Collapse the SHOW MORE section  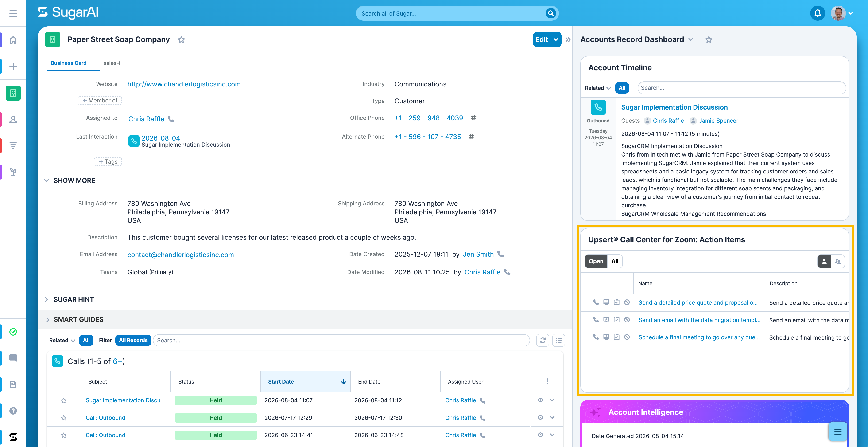[x=46, y=181]
